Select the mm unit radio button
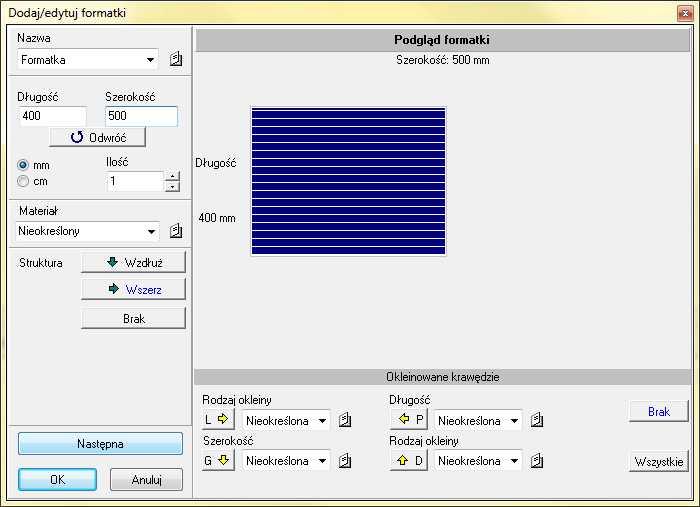This screenshot has width=700, height=507. pos(23,165)
